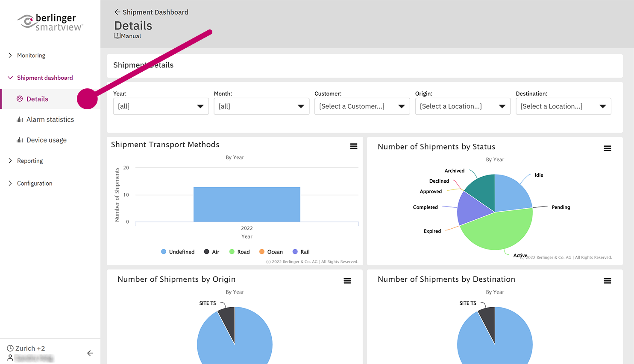Open Shipment Transport Methods chart hamburger menu

point(354,146)
